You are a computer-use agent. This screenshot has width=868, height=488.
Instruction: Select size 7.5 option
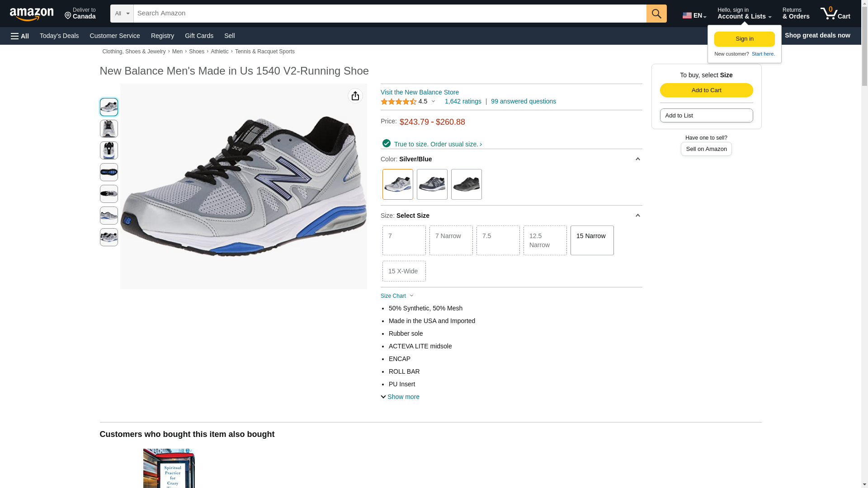pyautogui.click(x=498, y=240)
